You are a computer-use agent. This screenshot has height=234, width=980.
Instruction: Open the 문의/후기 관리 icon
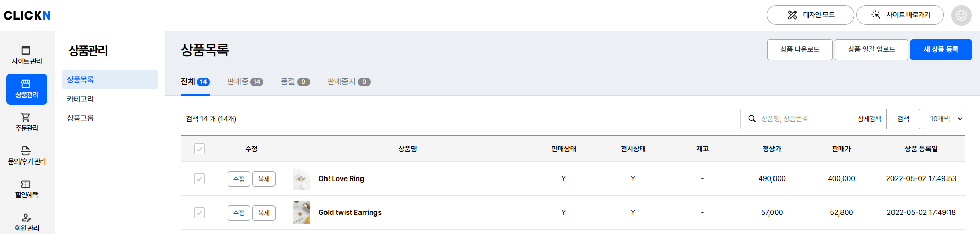click(x=26, y=151)
